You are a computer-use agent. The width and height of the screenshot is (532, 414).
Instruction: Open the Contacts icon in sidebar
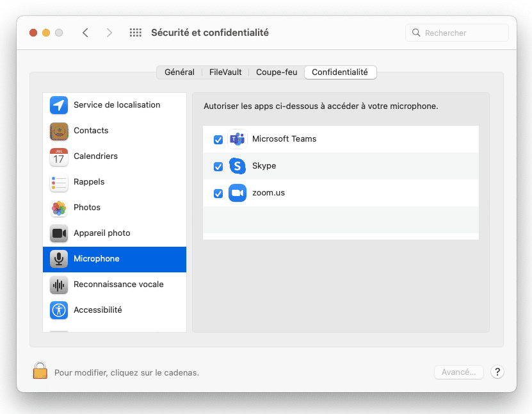59,131
